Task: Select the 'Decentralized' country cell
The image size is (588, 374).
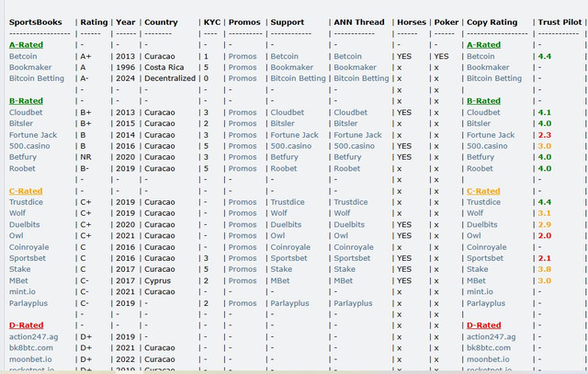Action: 170,78
